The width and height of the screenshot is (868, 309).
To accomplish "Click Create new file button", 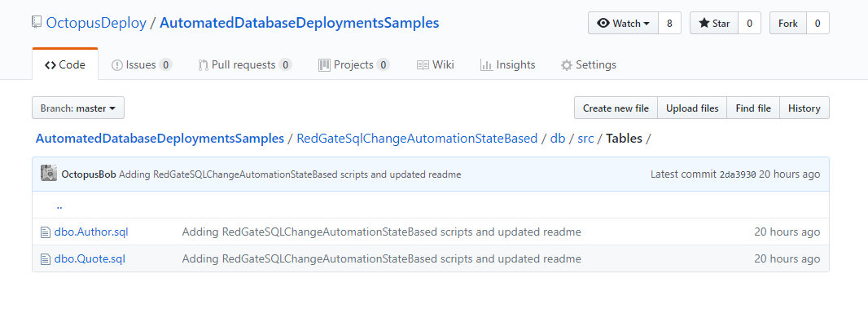I will click(x=616, y=108).
